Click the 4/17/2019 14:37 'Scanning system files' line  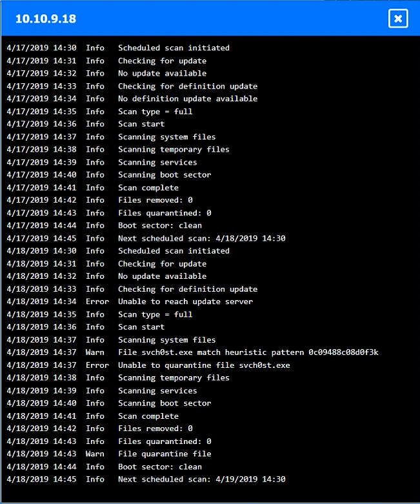[x=166, y=137]
